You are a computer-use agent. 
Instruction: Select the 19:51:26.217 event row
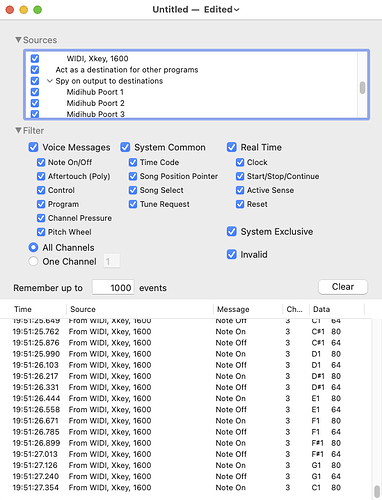(x=186, y=376)
